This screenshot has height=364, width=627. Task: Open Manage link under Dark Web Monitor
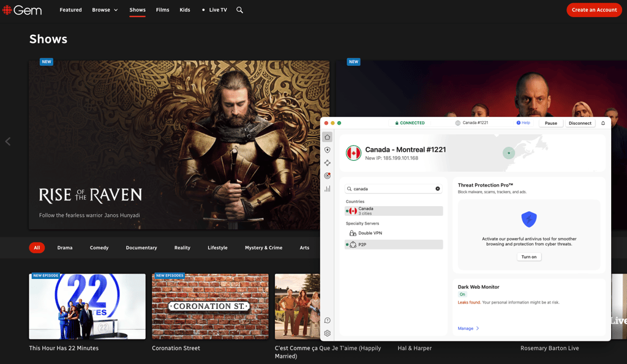tap(468, 329)
